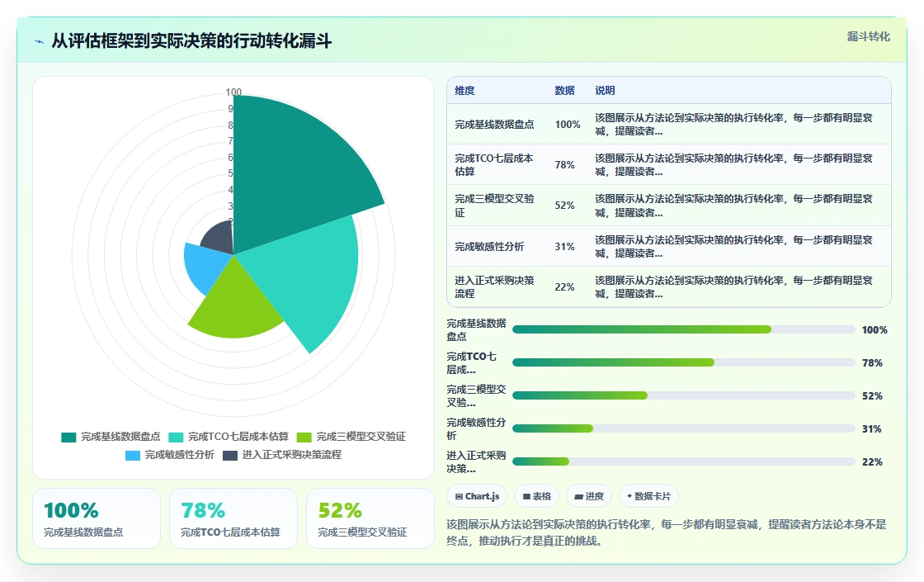Click the 维度 column header
The width and height of the screenshot is (924, 582).
[464, 90]
